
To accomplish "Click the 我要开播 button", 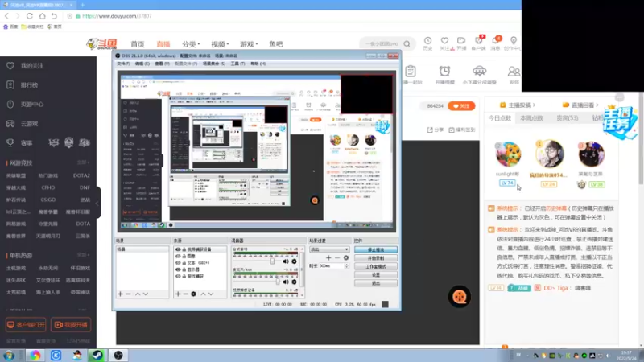I will [71, 325].
